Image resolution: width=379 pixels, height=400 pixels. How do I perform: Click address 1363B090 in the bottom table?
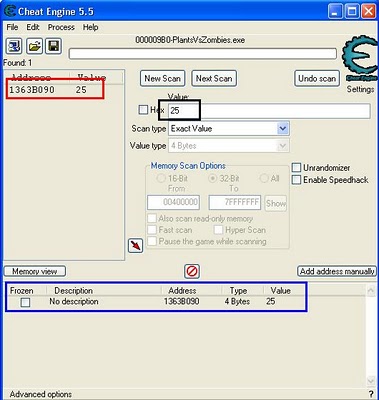(181, 302)
